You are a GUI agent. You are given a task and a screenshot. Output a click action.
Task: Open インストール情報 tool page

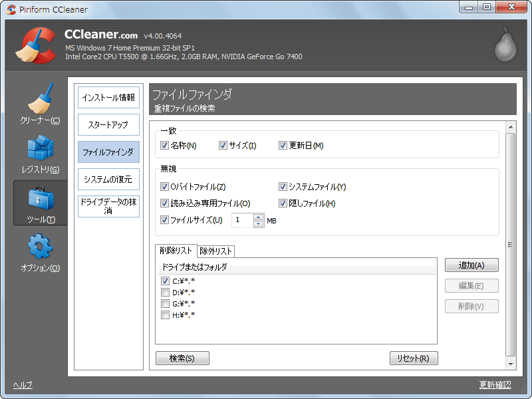pos(108,97)
